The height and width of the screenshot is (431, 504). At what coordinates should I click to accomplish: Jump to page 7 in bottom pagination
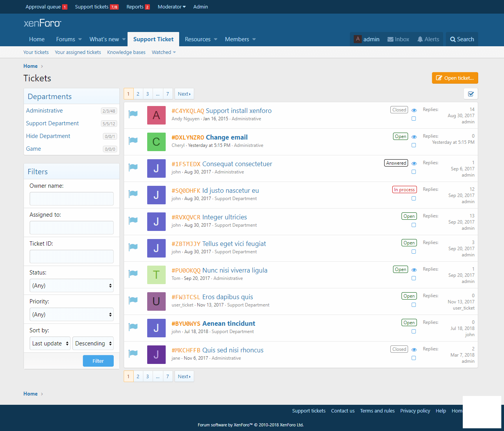(168, 376)
